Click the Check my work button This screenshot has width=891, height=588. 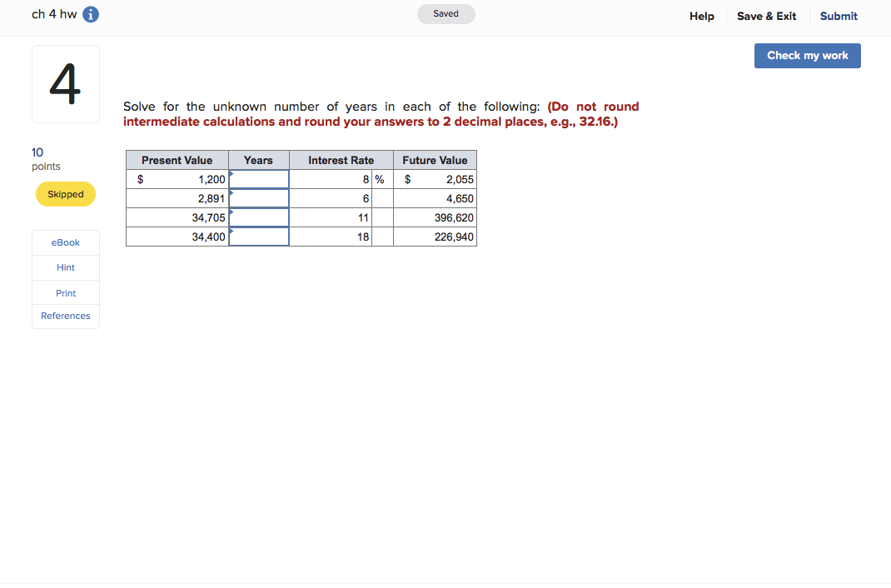807,56
